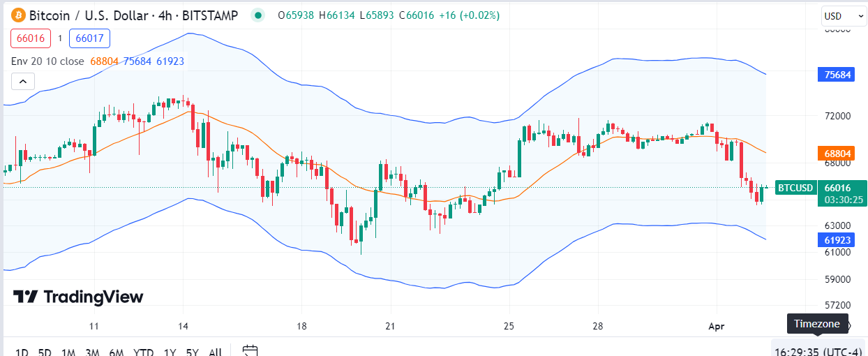
Task: Select the 6M time range
Action: click(117, 352)
